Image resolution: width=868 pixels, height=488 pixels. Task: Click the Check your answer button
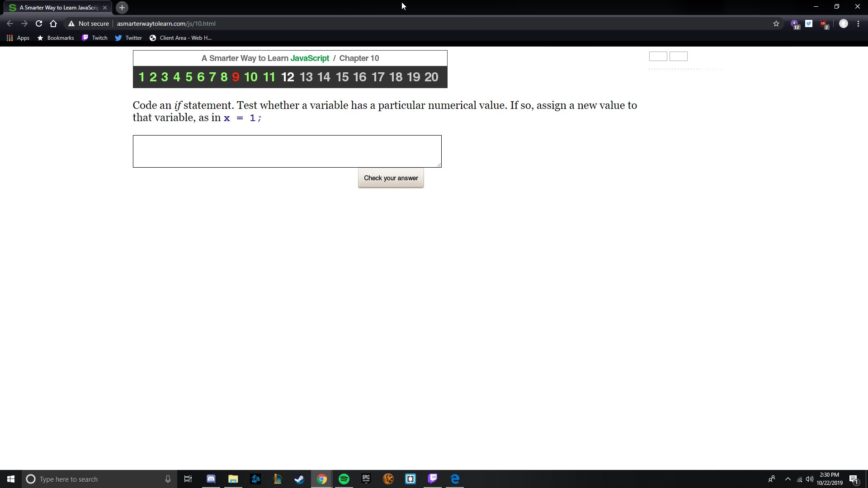click(x=391, y=178)
